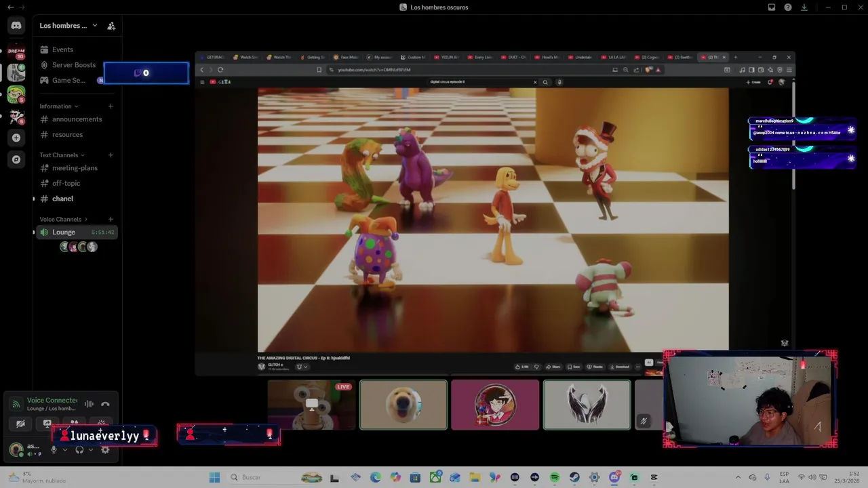The width and height of the screenshot is (868, 488).
Task: Click Discord title bar back arrow
Action: click(x=10, y=7)
